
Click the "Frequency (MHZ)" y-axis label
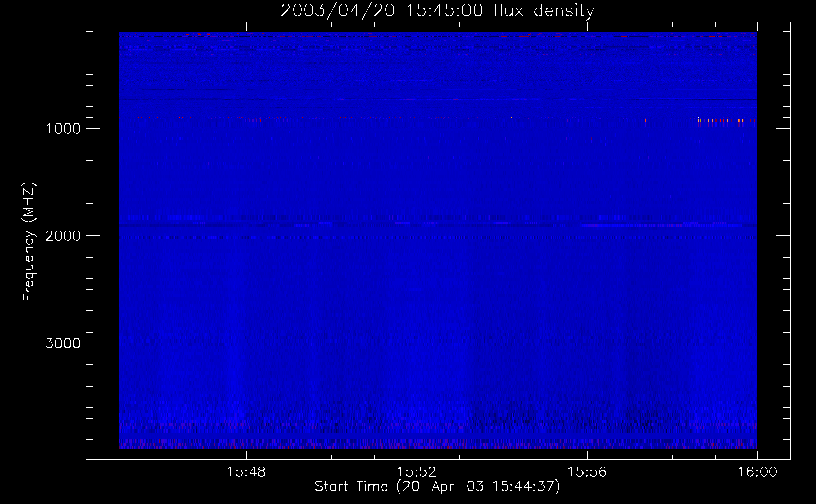coord(29,242)
